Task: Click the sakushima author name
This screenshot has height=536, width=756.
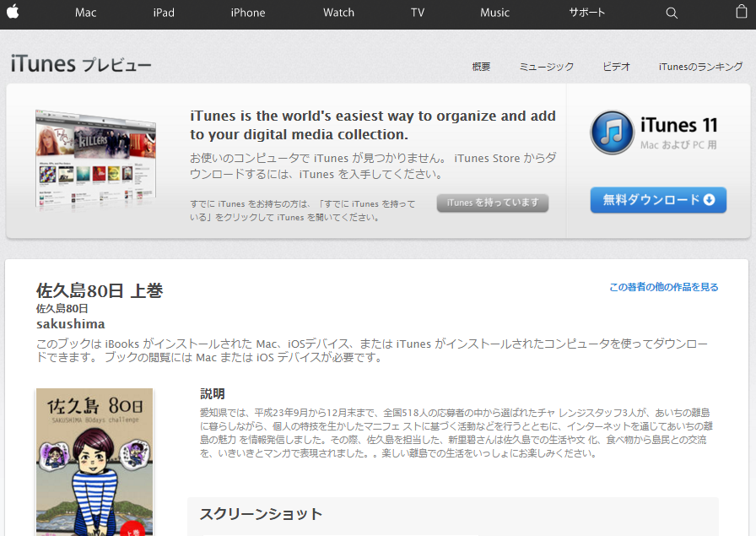Action: 70,324
